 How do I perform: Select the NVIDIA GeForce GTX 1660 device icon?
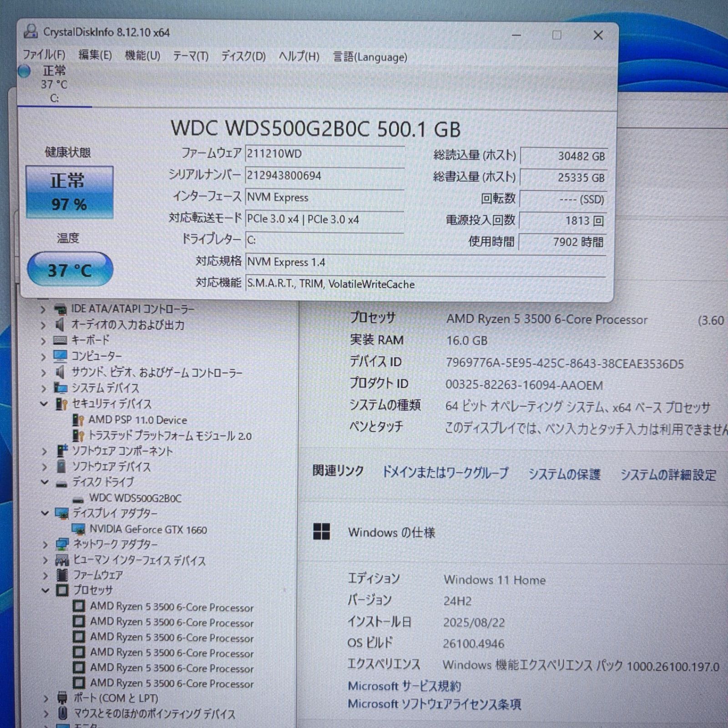[78, 529]
